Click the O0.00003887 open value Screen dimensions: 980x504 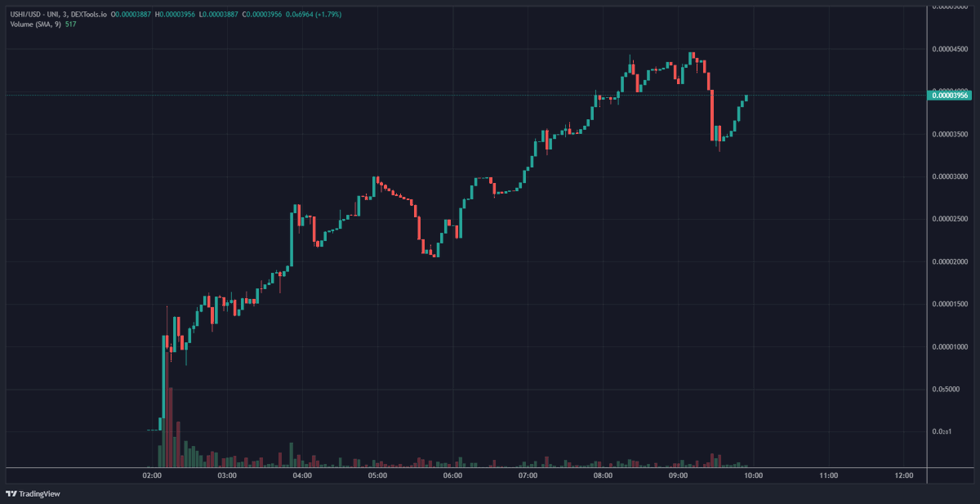(x=130, y=13)
